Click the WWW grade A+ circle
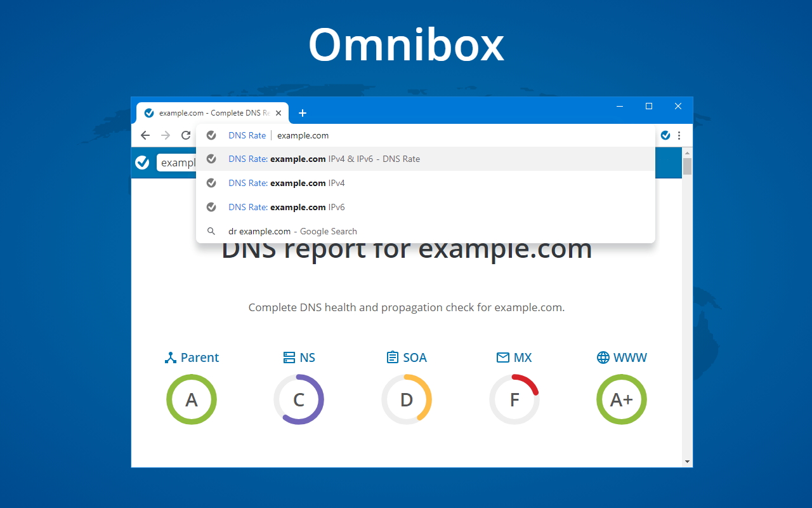This screenshot has width=812, height=508. click(x=622, y=399)
